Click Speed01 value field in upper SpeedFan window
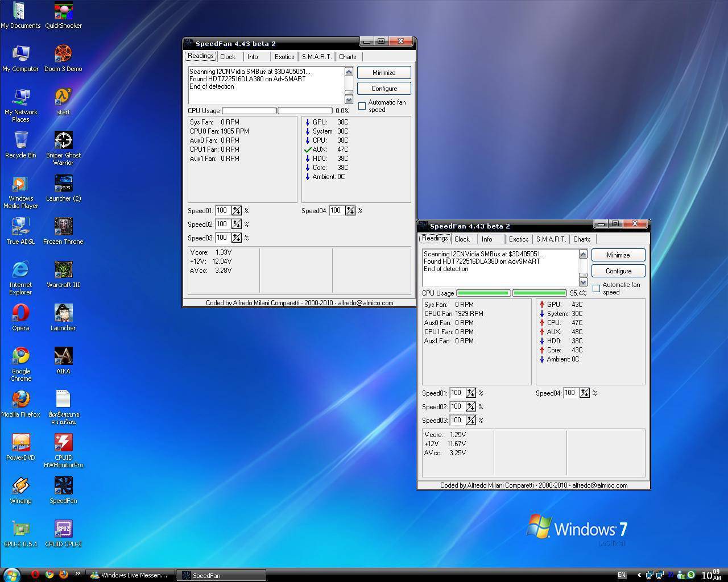This screenshot has height=582, width=728. point(223,210)
